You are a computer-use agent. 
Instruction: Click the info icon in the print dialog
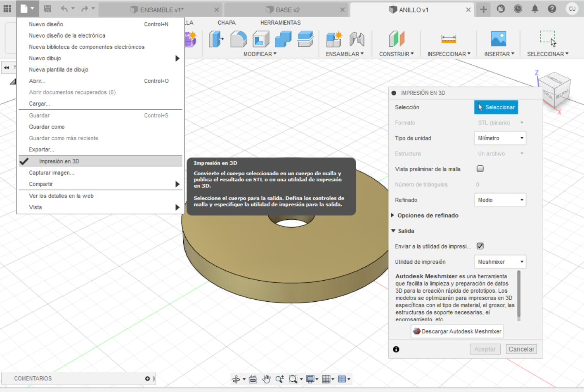[x=396, y=349]
